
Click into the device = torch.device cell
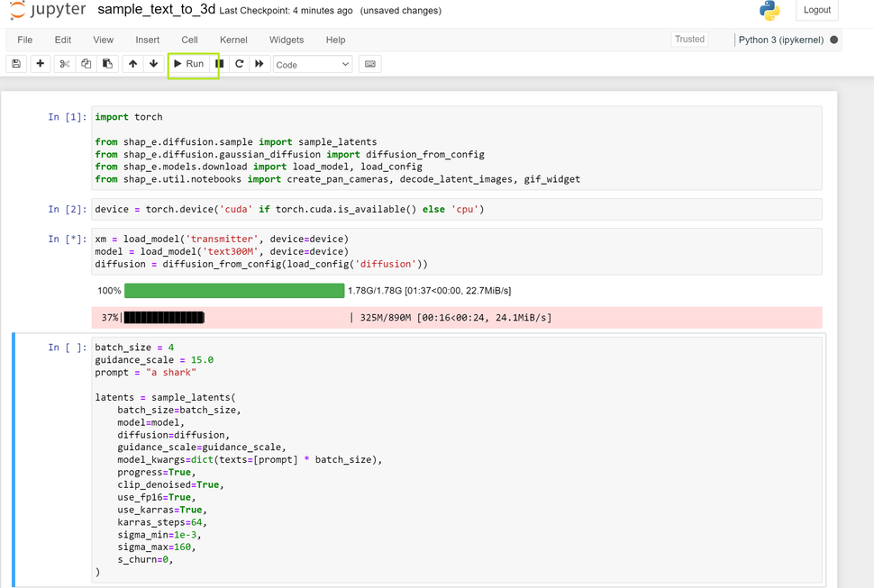click(457, 210)
